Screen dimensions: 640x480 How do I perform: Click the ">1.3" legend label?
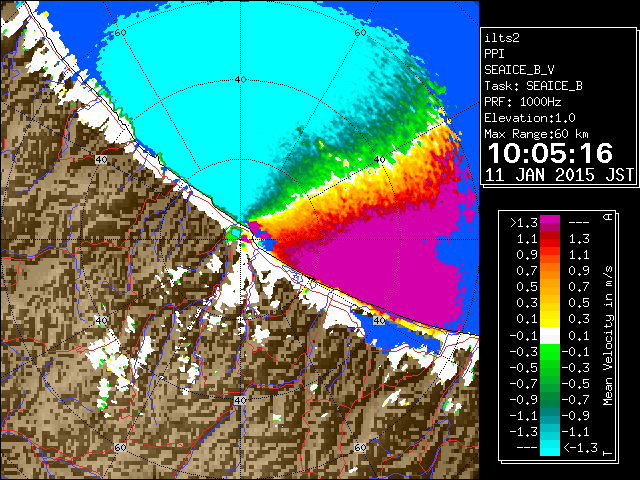click(524, 223)
